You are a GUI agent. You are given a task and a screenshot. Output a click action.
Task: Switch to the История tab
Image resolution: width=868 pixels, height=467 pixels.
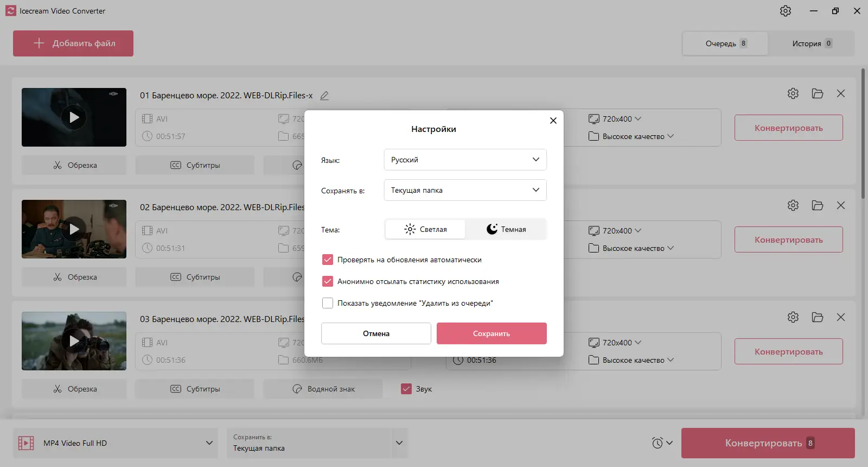[812, 43]
